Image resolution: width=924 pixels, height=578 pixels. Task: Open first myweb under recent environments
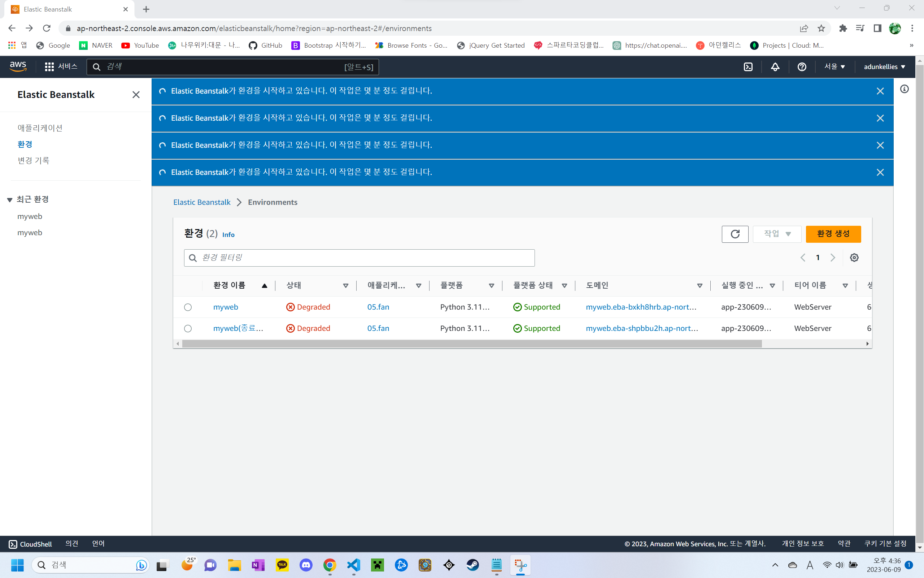tap(30, 216)
